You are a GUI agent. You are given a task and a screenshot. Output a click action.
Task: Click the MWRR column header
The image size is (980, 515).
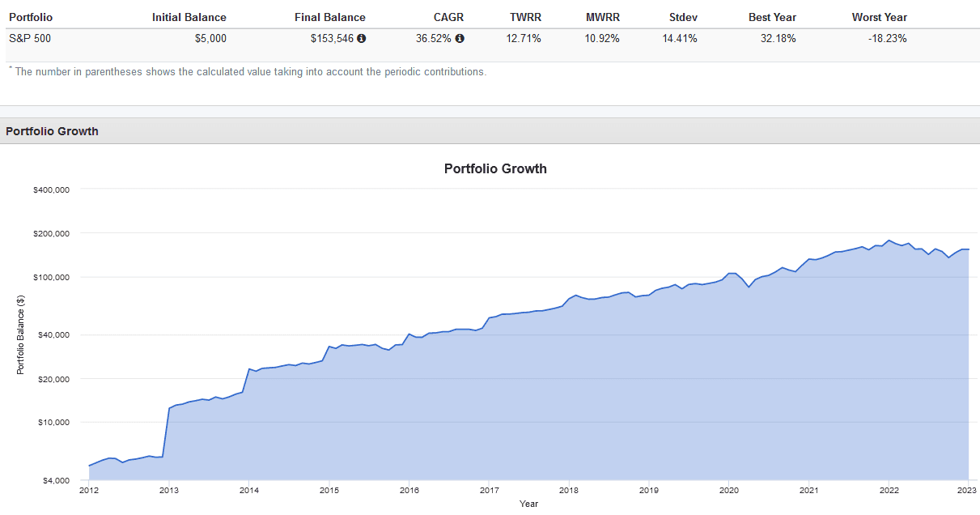point(602,17)
